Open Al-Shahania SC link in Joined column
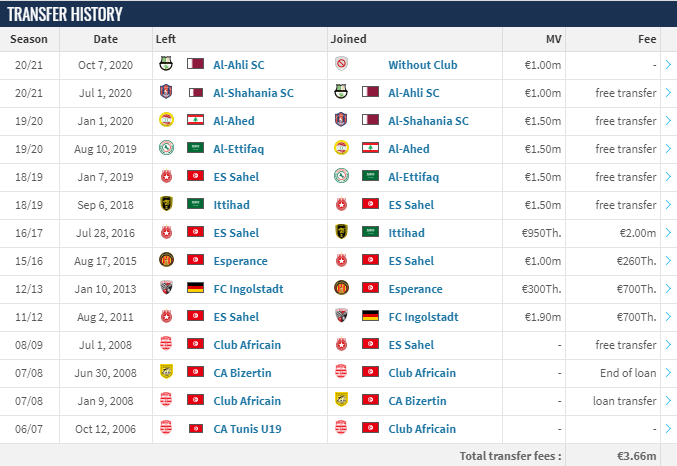This screenshot has height=466, width=677. point(428,121)
